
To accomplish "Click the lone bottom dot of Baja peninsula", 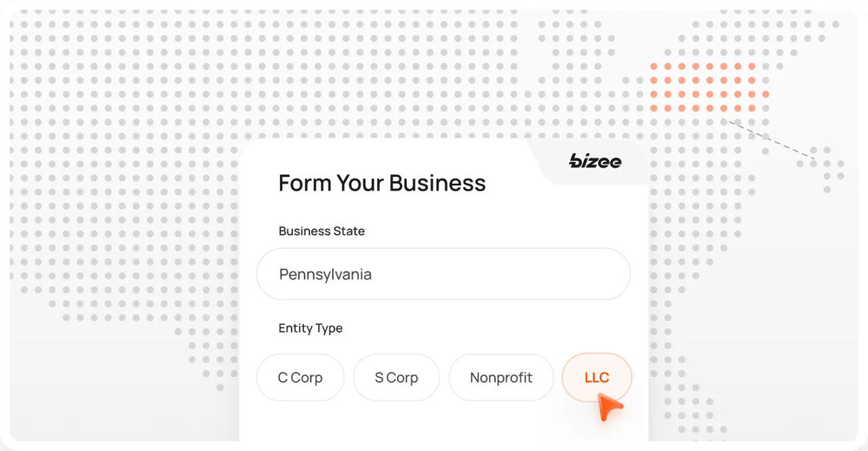I will pyautogui.click(x=220, y=387).
